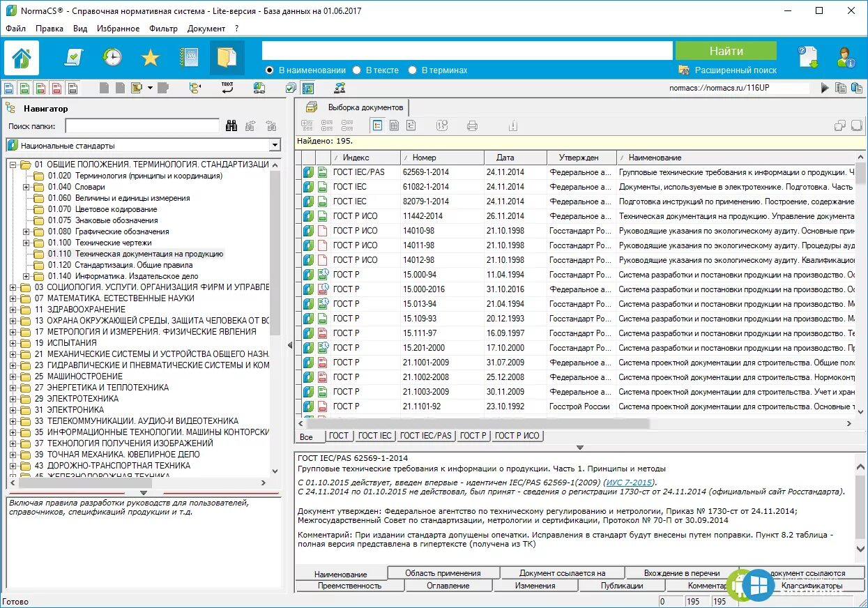
Task: Select the '01.110 Техническая документация на продукцию' folder
Action: pos(135,254)
